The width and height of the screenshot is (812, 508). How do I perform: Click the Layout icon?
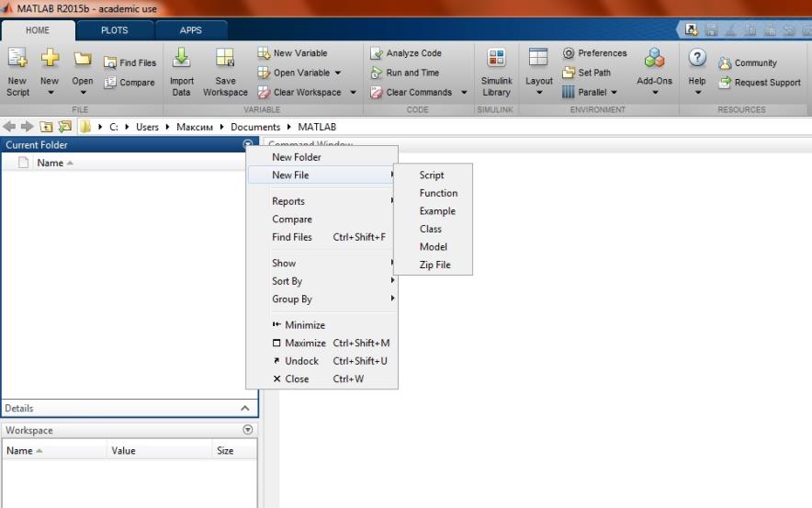(538, 58)
